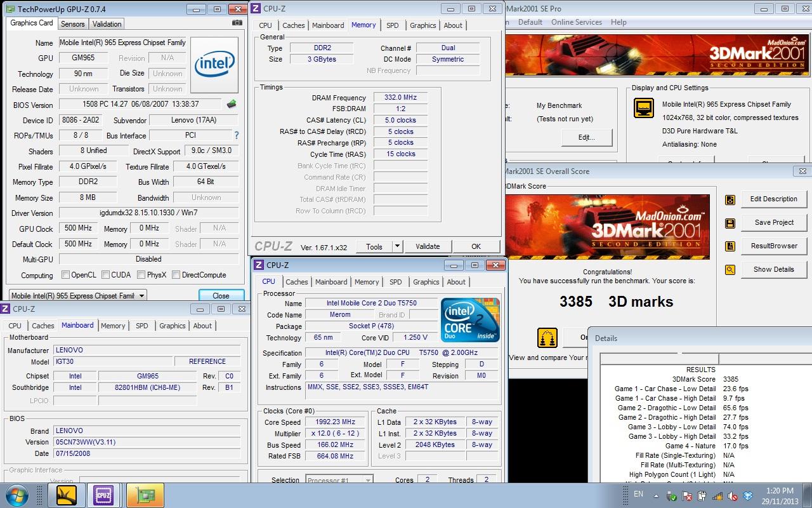Open Caches tab in the CPU-Z processor window
This screenshot has width=812, height=508.
point(296,282)
